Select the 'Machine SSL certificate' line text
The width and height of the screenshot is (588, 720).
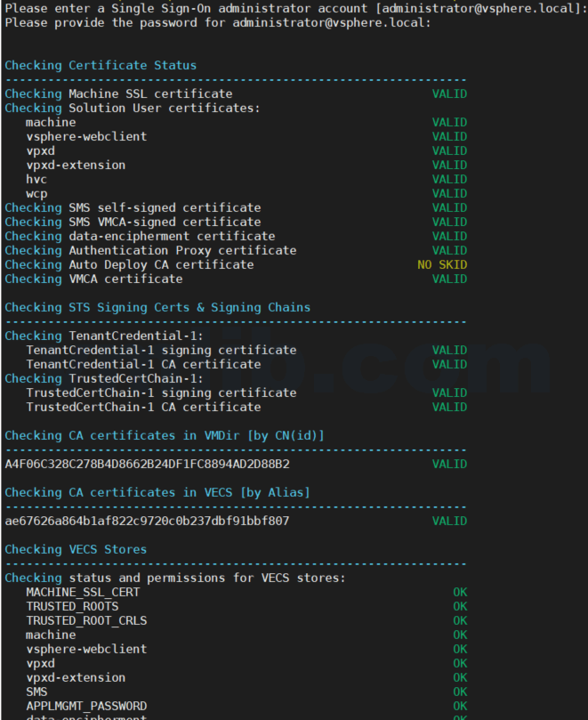point(150,93)
